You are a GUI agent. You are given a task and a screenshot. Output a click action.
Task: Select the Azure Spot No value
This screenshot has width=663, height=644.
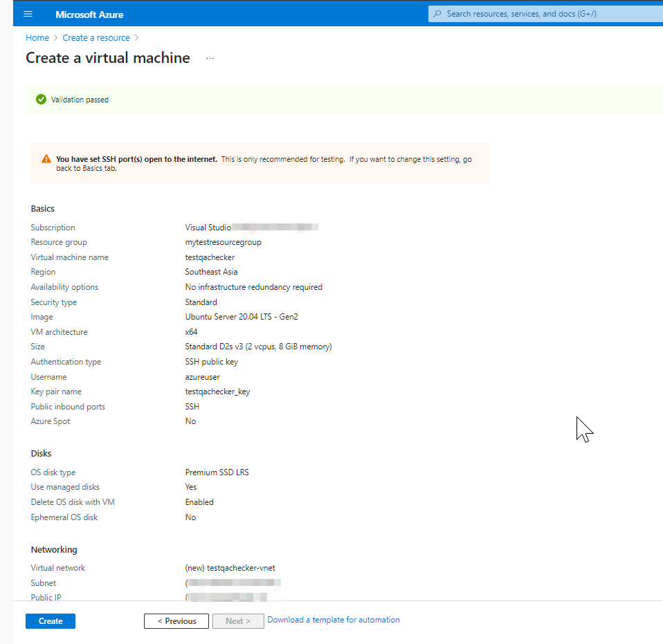tap(190, 421)
